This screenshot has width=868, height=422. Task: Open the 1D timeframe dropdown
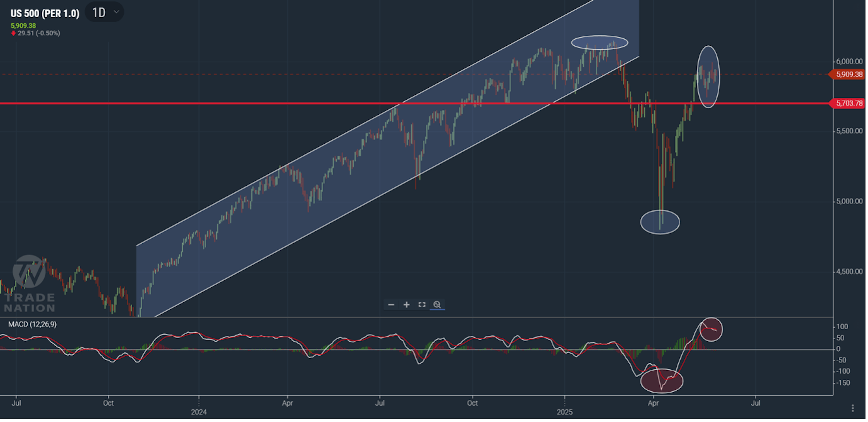104,12
